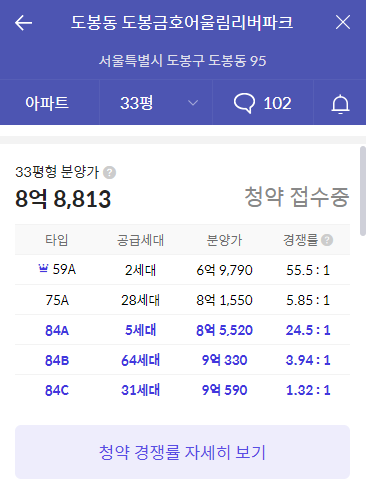Click the 타입 column header
The width and height of the screenshot is (366, 495).
[x=57, y=240]
